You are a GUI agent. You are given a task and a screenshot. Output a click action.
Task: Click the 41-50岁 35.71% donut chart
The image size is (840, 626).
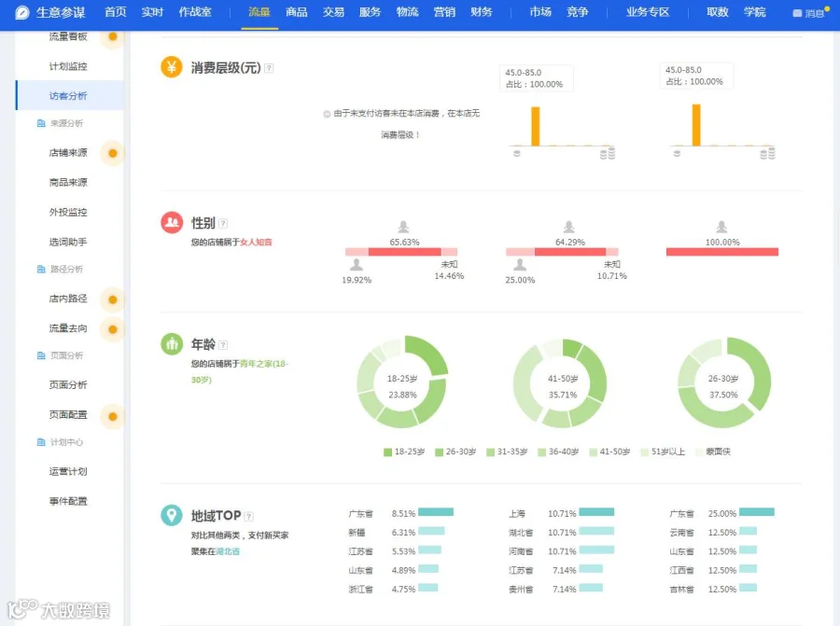pyautogui.click(x=560, y=383)
